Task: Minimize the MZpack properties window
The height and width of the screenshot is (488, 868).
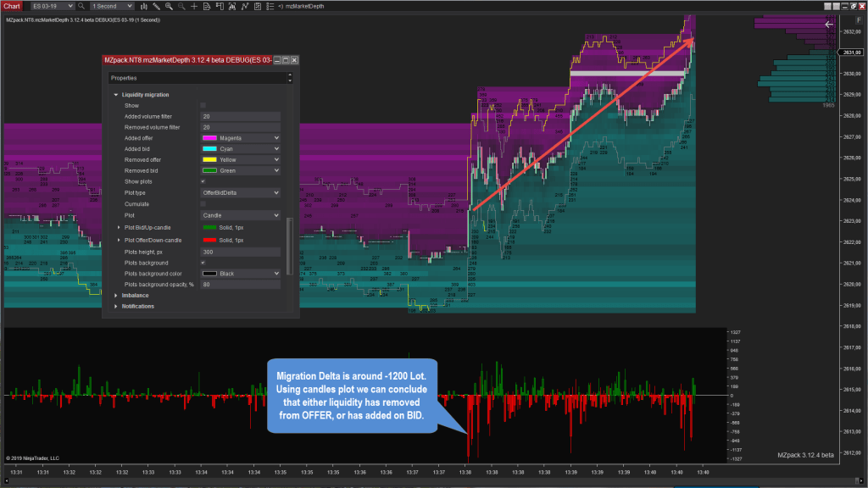Action: point(277,60)
